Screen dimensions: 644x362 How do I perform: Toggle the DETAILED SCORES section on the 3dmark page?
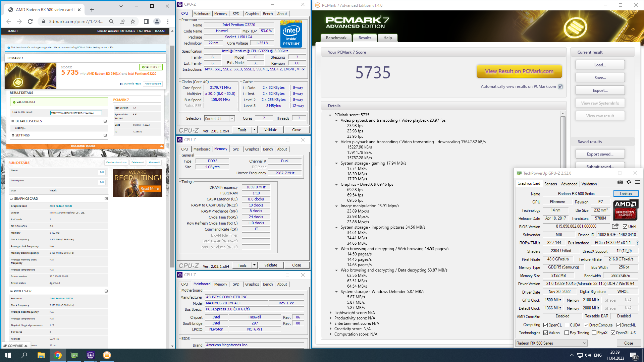(105, 121)
